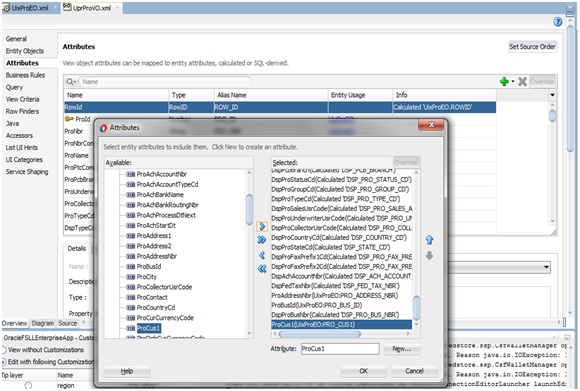Image resolution: width=580 pixels, height=391 pixels.
Task: Open the Business Rules side tab
Action: 25,75
